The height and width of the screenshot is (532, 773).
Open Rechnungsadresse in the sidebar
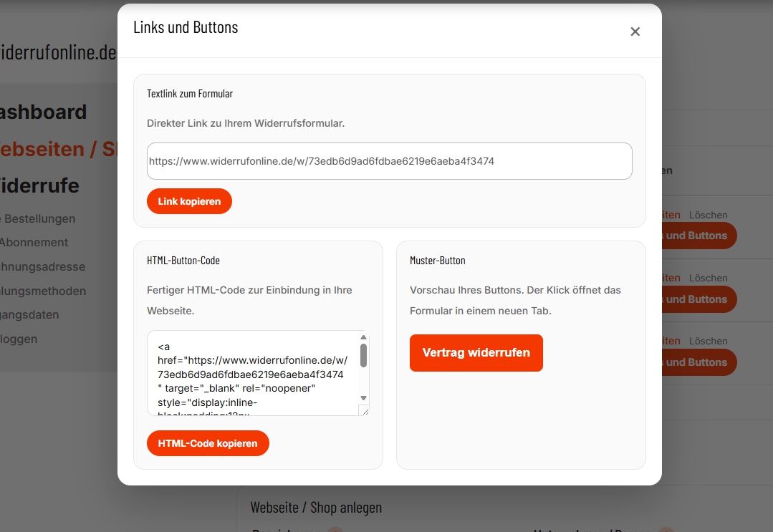[43, 266]
